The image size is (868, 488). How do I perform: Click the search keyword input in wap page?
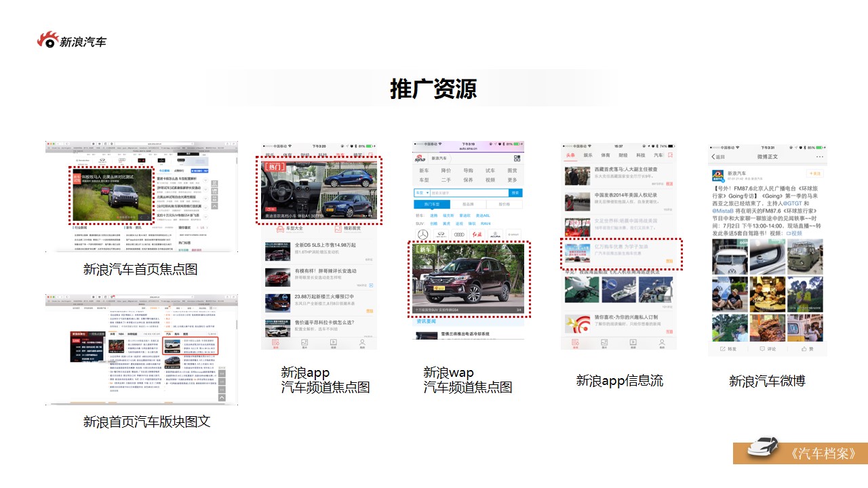(469, 192)
